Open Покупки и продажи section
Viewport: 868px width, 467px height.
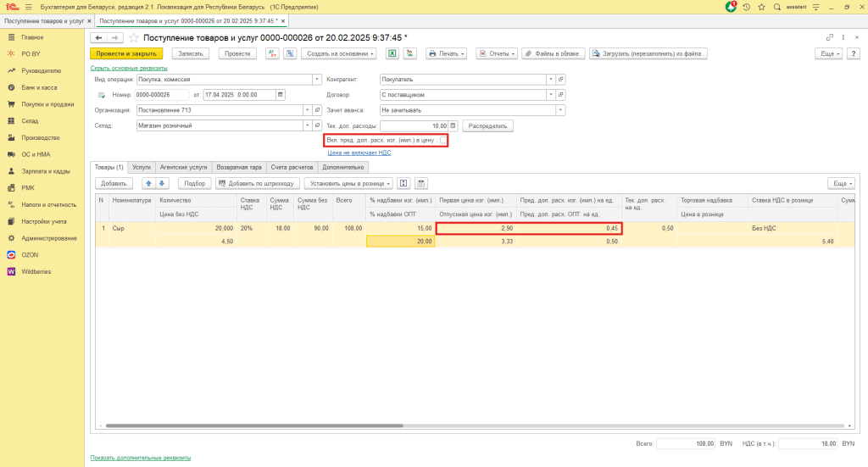(x=47, y=104)
